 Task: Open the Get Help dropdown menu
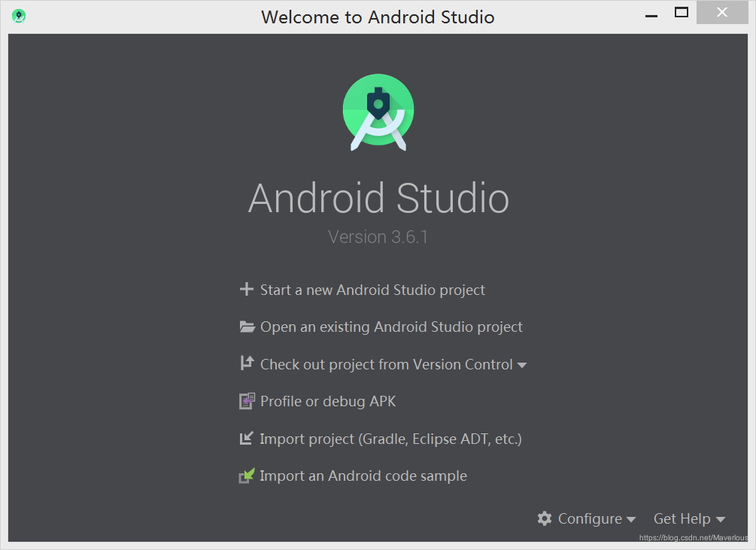pyautogui.click(x=689, y=518)
